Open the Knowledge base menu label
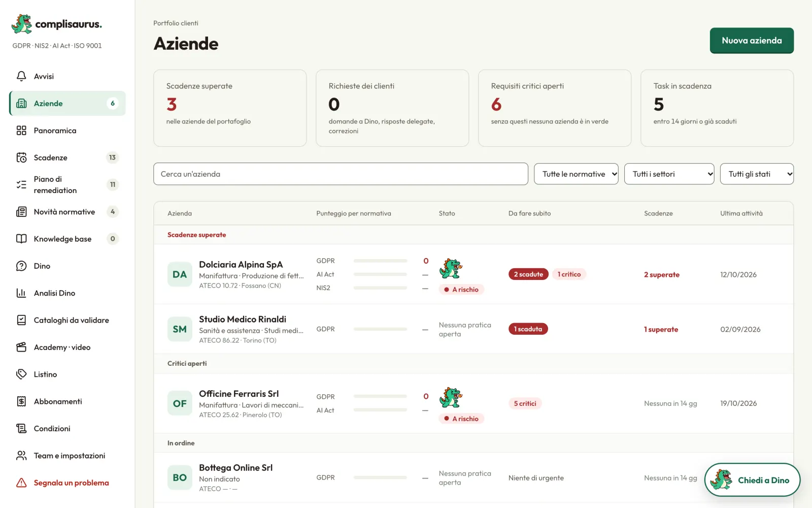 62,239
